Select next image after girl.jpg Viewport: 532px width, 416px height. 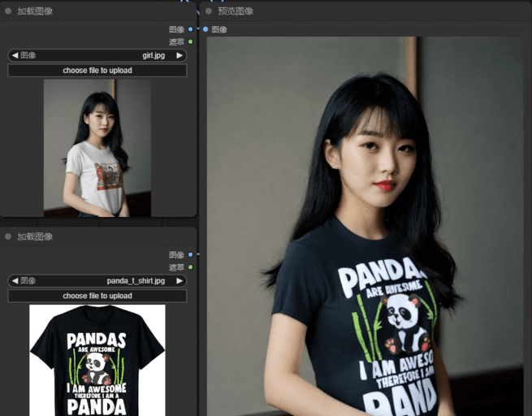click(x=179, y=55)
